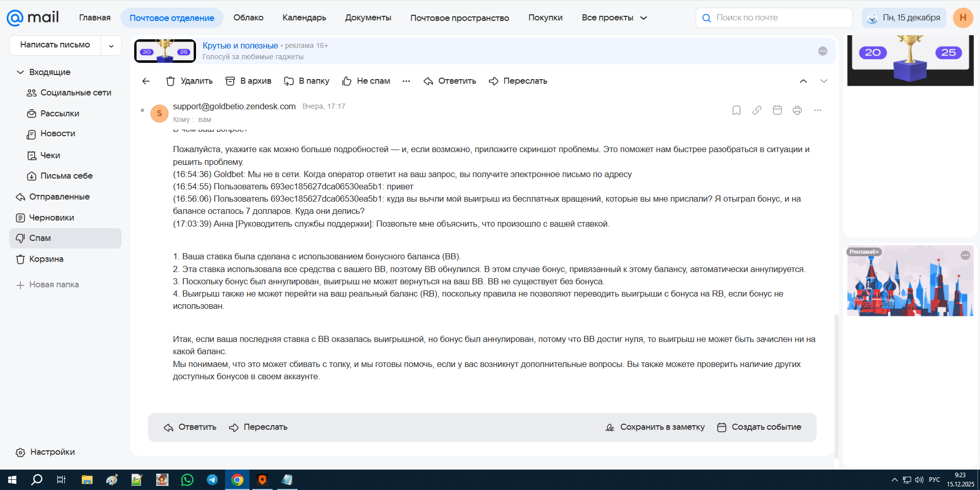Image resolution: width=980 pixels, height=490 pixels.
Task: Switch to the Календарь tab
Action: (304, 18)
